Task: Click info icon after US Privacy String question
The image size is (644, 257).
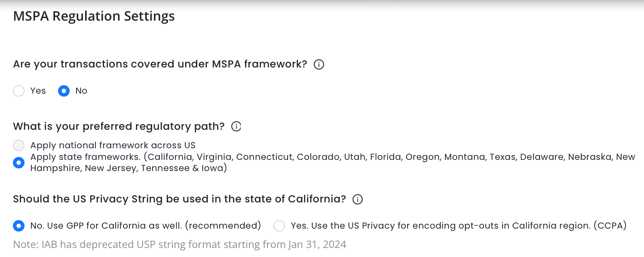Action: pyautogui.click(x=358, y=199)
